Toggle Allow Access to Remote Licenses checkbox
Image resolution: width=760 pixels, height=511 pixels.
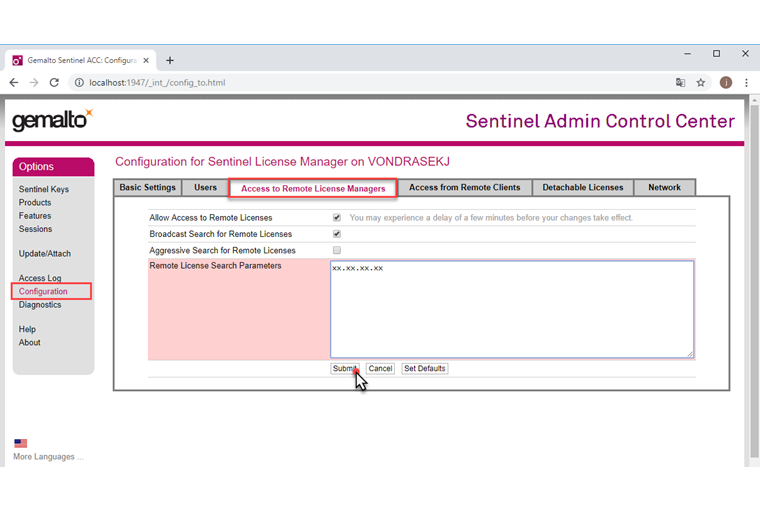(337, 218)
